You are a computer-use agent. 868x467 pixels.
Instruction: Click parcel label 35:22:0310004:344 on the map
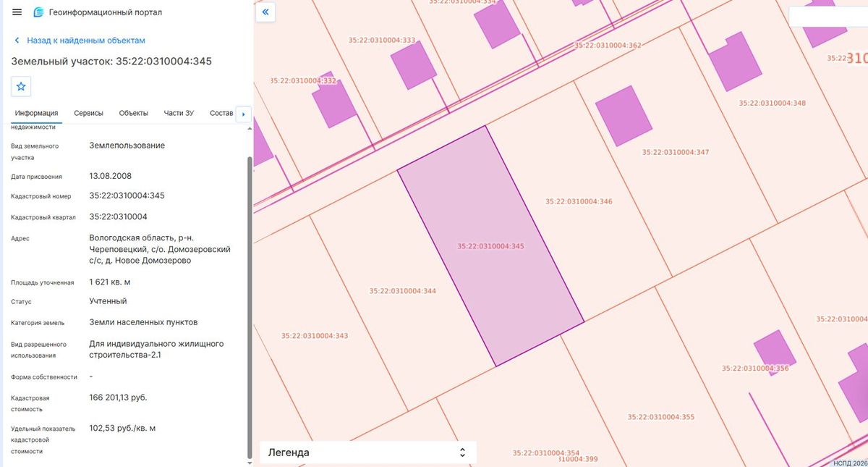coord(403,291)
